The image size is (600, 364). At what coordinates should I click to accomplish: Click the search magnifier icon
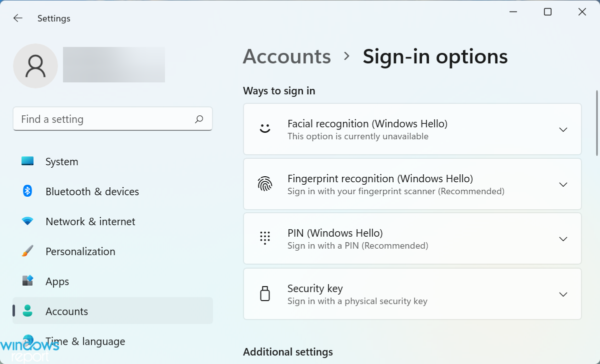point(198,119)
